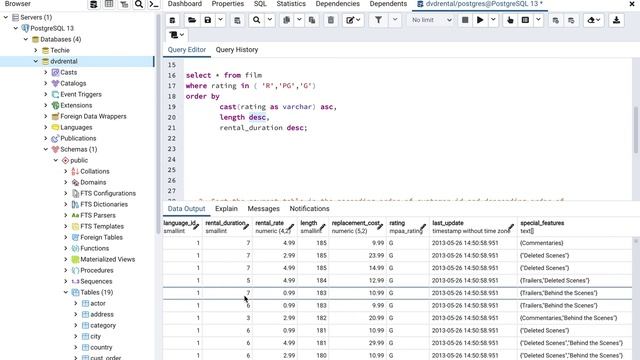
Task: Open the Dependents tab
Action: [x=388, y=4]
